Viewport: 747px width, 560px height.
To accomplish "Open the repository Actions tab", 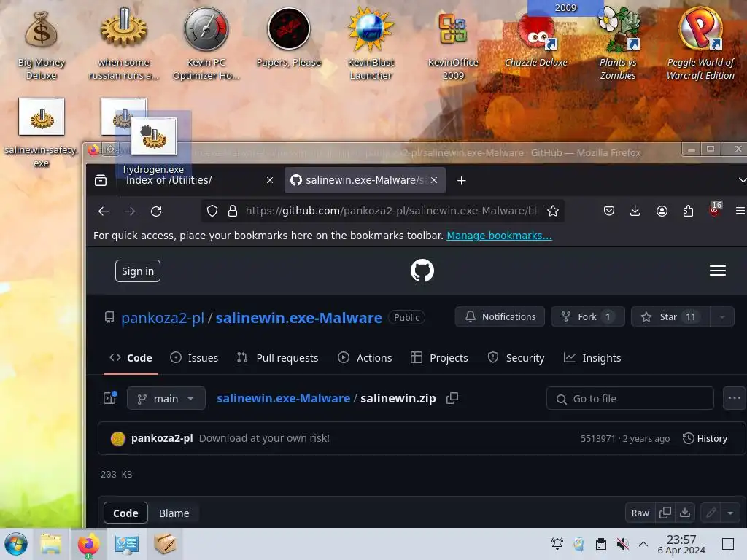I will point(365,357).
